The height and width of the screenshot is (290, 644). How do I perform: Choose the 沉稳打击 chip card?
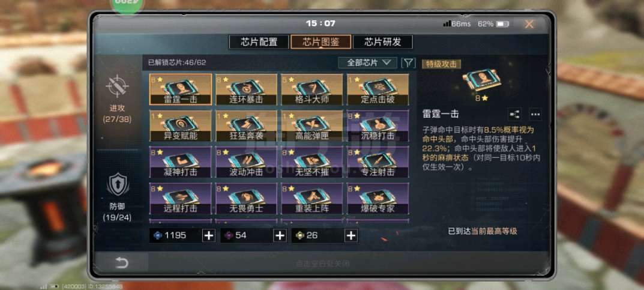point(378,125)
